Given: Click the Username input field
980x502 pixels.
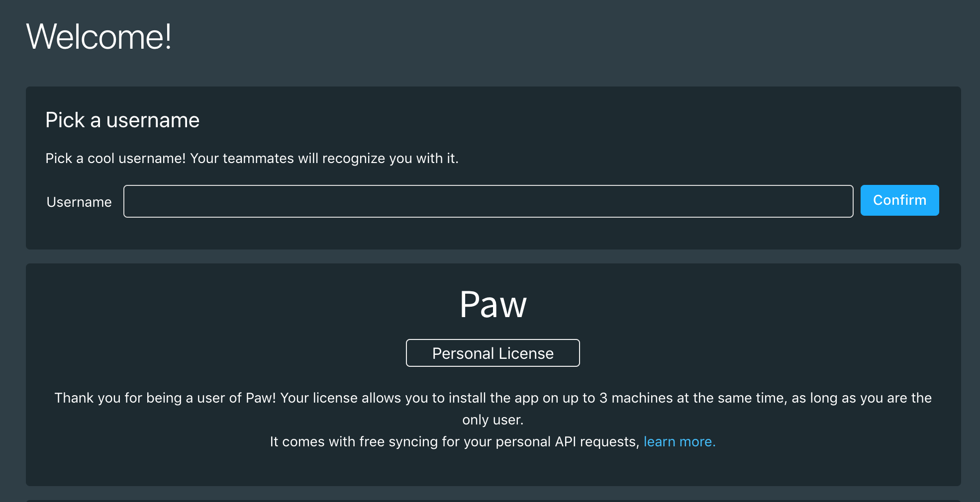Looking at the screenshot, I should pos(488,201).
